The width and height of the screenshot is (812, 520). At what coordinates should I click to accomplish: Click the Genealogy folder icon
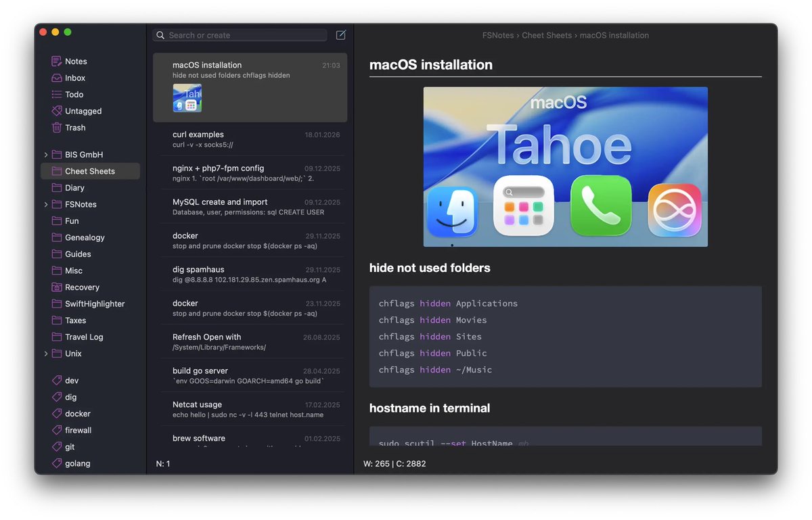coord(57,237)
